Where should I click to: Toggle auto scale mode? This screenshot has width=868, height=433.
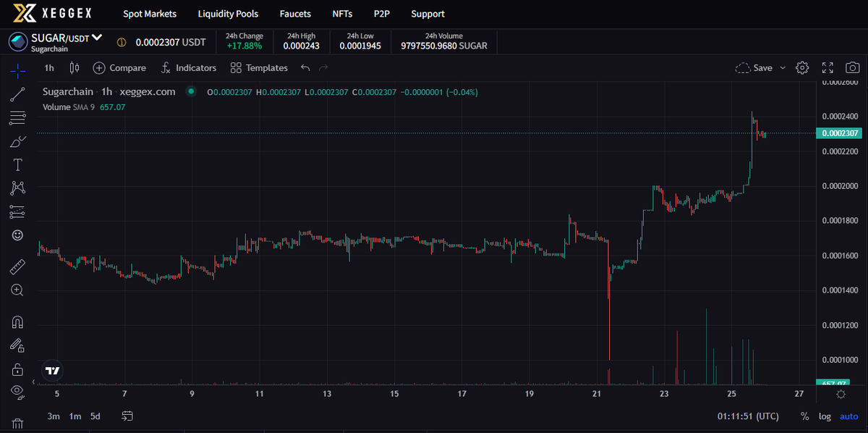[x=848, y=416]
